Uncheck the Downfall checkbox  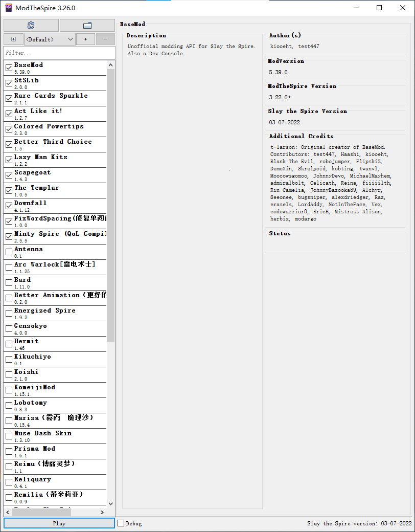click(9, 206)
